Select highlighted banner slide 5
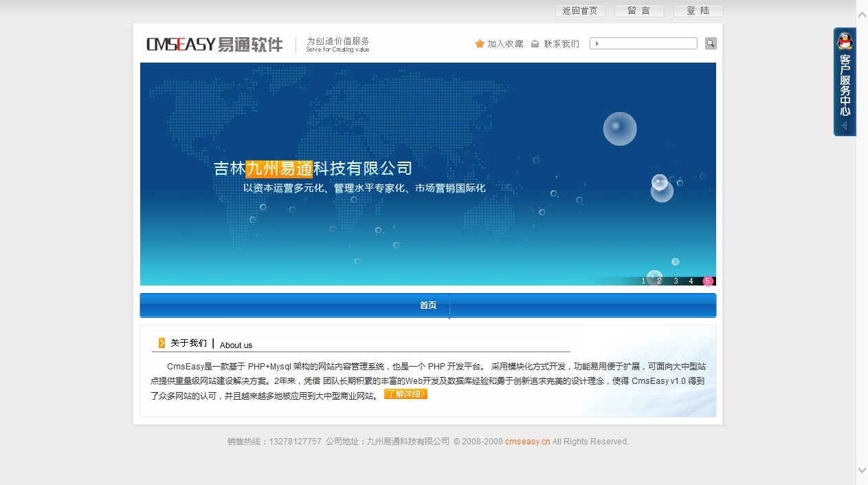This screenshot has height=485, width=868. pos(707,281)
